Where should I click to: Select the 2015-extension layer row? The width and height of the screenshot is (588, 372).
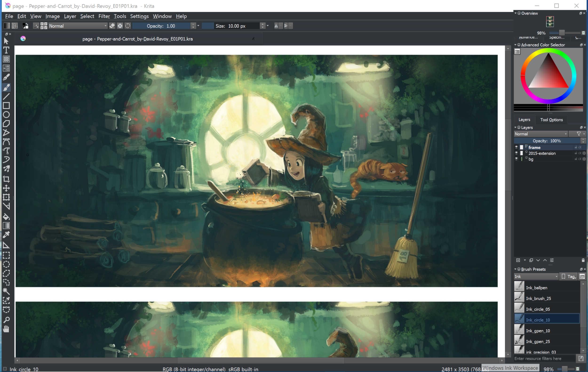(x=550, y=153)
